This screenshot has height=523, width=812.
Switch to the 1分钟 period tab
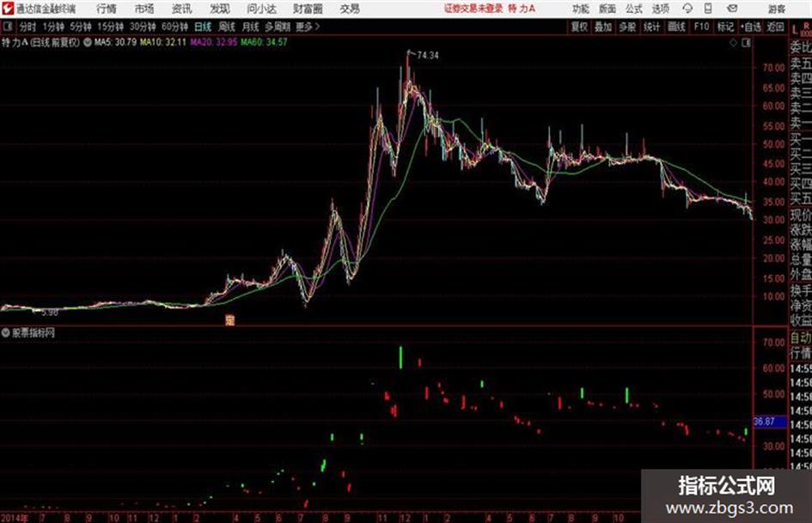[x=52, y=27]
